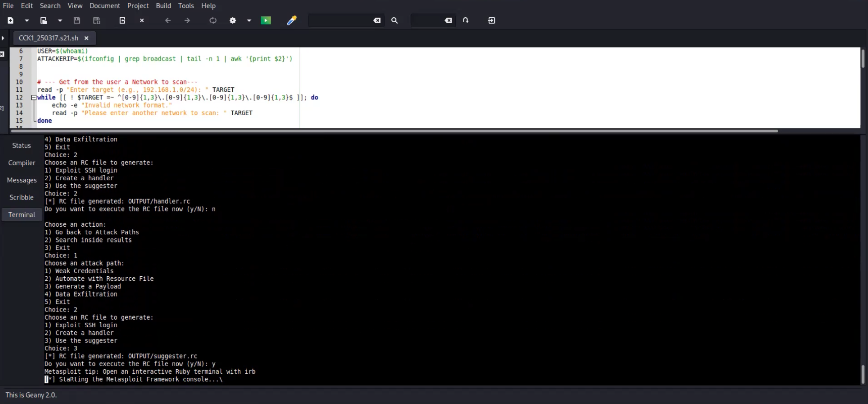Click Save All files icon
This screenshot has width=868, height=404.
click(x=96, y=21)
